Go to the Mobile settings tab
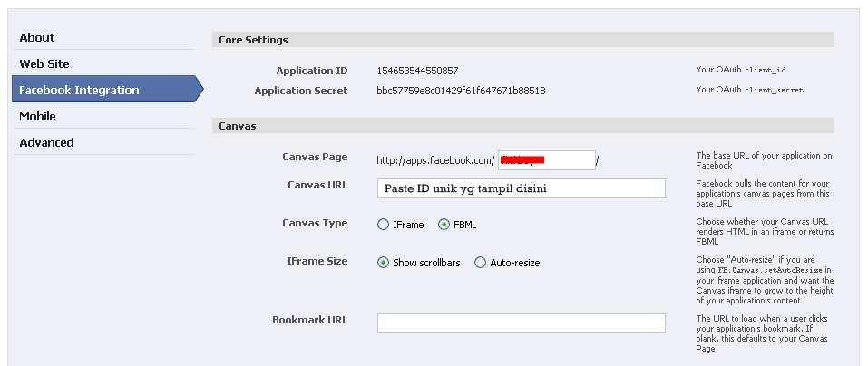This screenshot has width=868, height=366. click(37, 116)
